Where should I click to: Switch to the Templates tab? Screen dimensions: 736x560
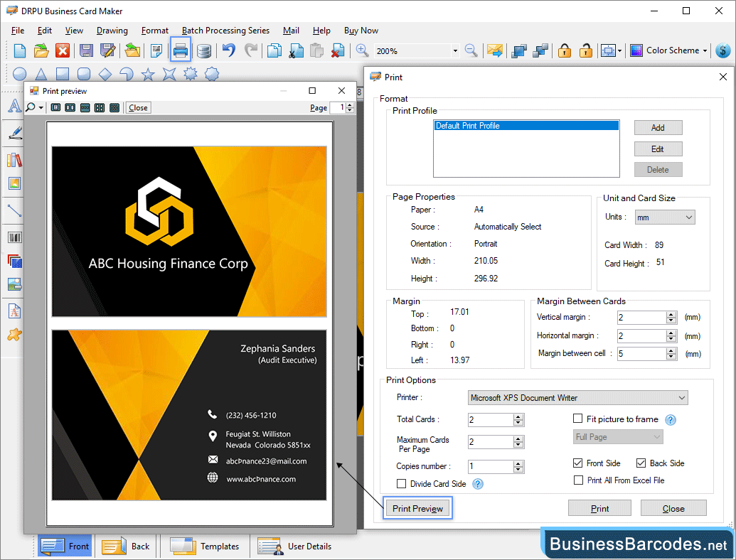(204, 546)
